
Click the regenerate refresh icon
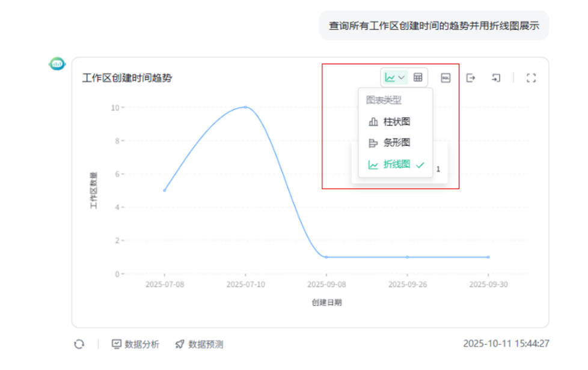pos(79,344)
